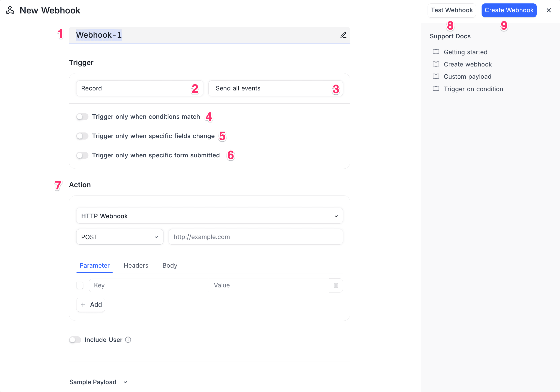Click the book icon next to Create webhook
This screenshot has width=560, height=392.
coord(436,64)
